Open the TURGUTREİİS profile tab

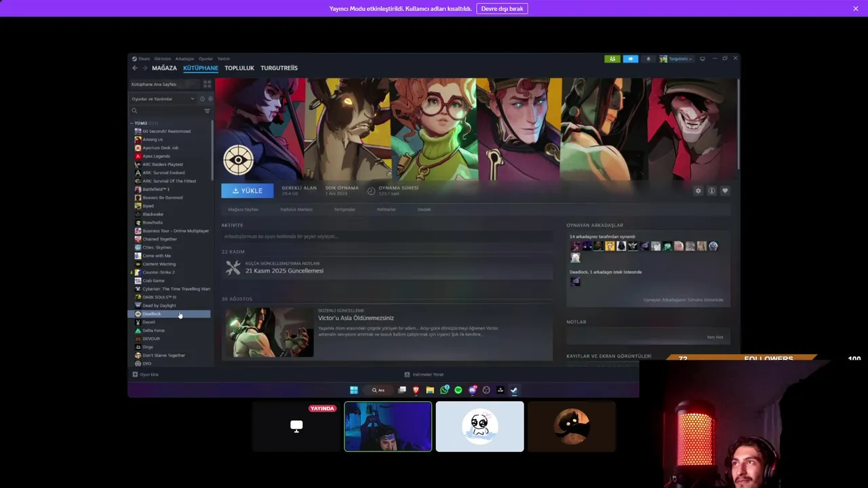pyautogui.click(x=279, y=68)
